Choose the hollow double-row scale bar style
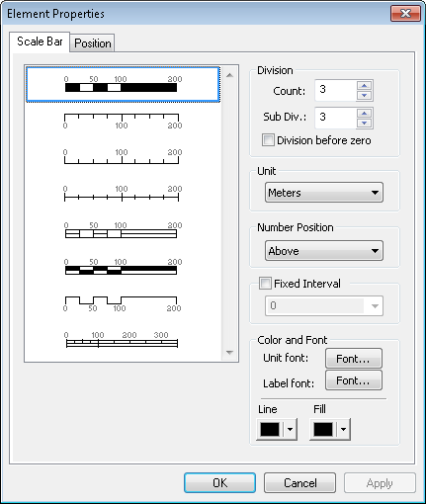The width and height of the screenshot is (426, 504). coord(122,230)
